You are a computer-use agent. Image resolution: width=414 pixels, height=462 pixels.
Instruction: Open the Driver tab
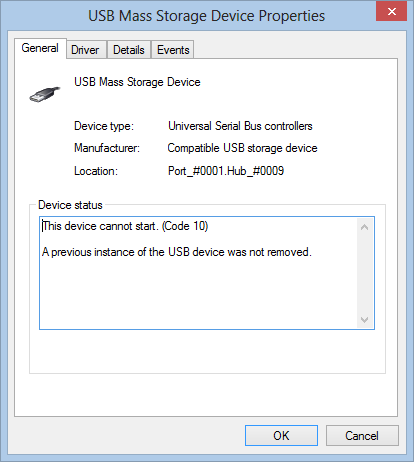coord(85,50)
